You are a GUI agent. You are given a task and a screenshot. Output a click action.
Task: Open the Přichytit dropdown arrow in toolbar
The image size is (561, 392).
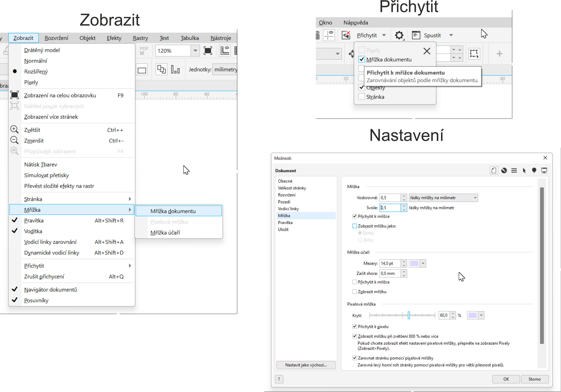[384, 35]
